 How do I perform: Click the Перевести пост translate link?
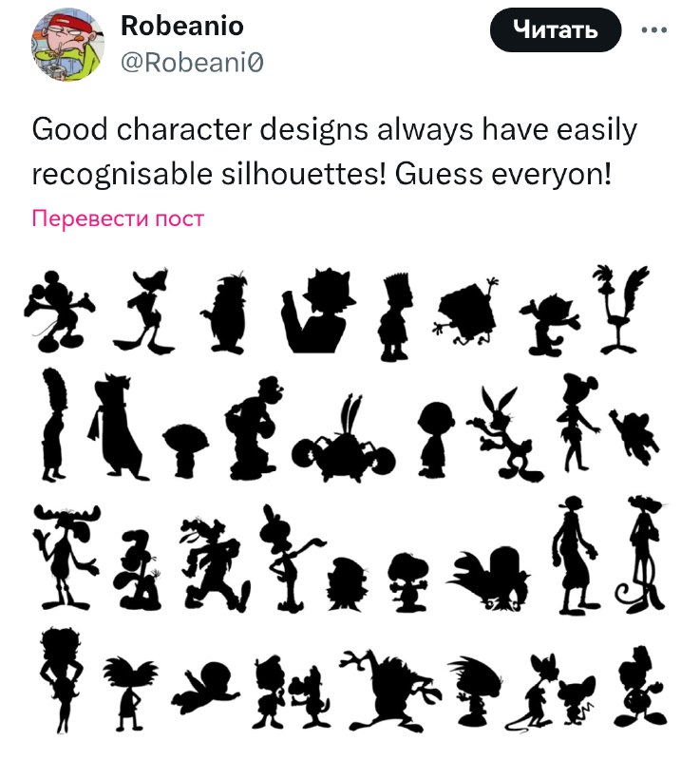118,218
